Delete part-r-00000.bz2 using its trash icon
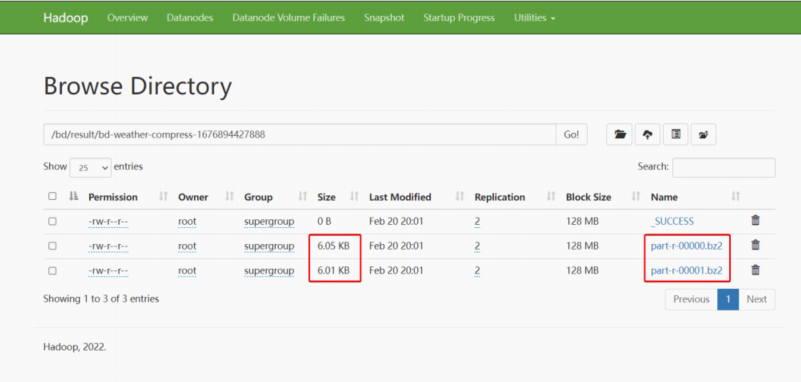 [756, 245]
